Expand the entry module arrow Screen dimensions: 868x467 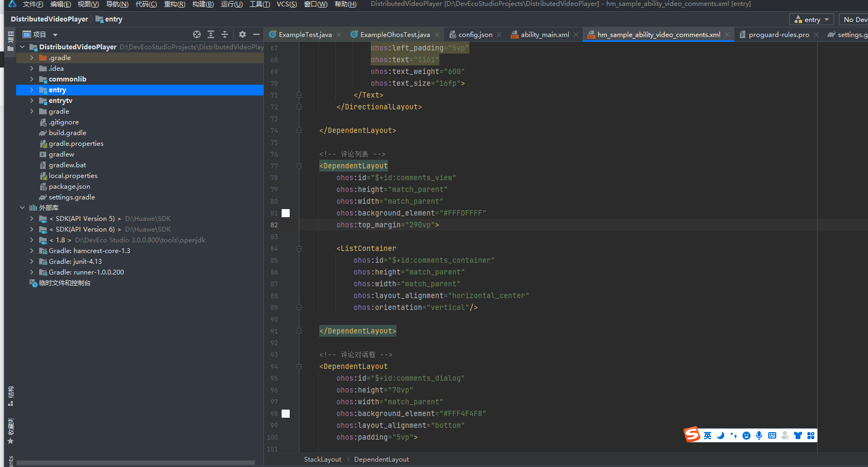pos(32,90)
